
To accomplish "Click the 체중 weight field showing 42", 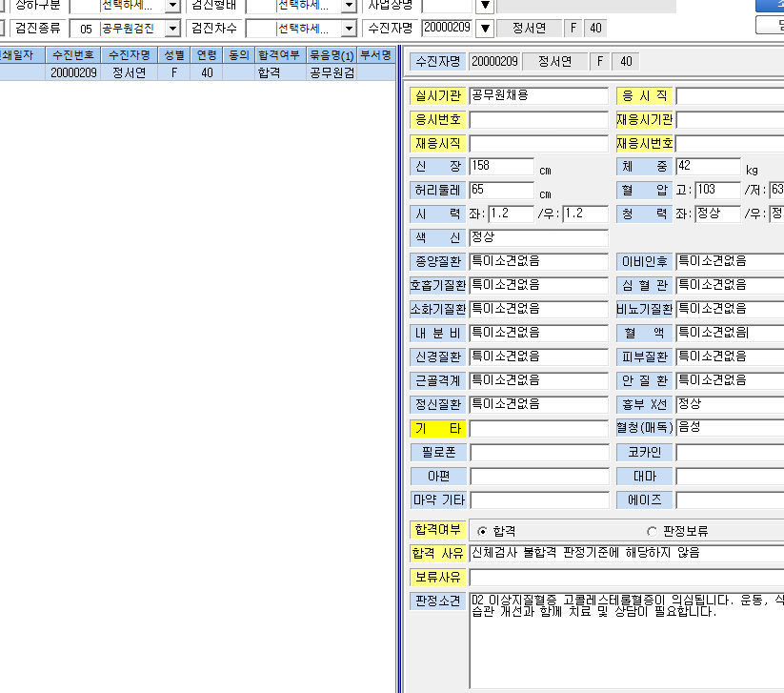I will pyautogui.click(x=708, y=166).
